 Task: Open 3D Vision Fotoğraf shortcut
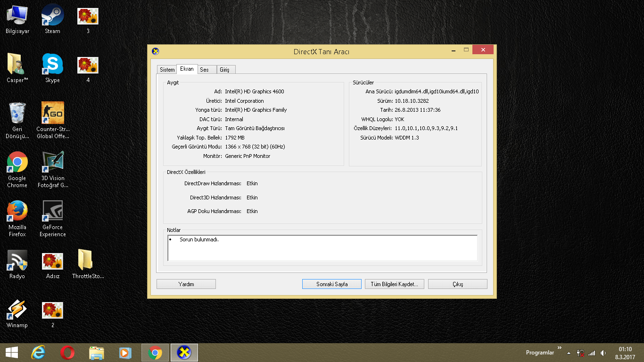click(x=52, y=169)
